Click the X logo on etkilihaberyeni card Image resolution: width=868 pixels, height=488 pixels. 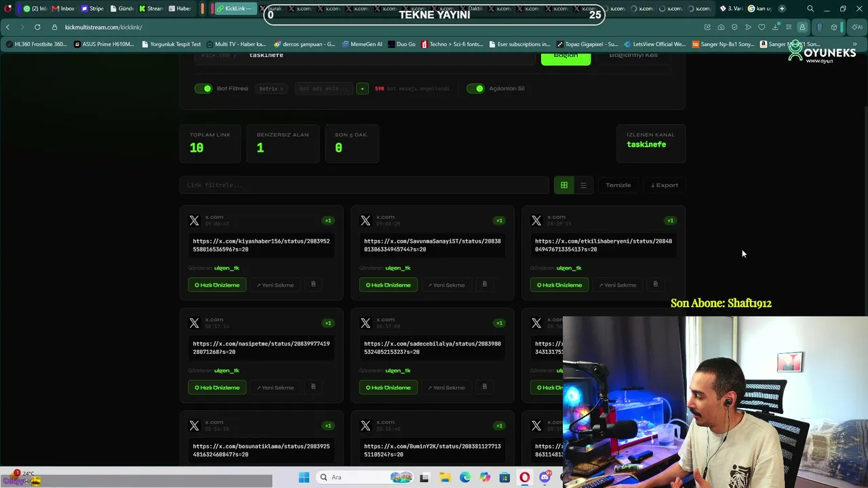pos(536,220)
